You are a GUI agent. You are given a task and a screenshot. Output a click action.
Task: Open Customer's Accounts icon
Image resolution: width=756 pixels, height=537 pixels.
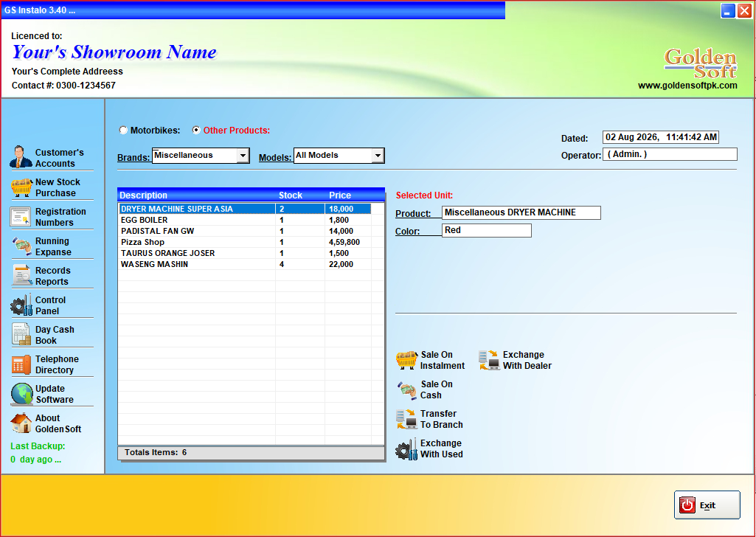point(21,157)
